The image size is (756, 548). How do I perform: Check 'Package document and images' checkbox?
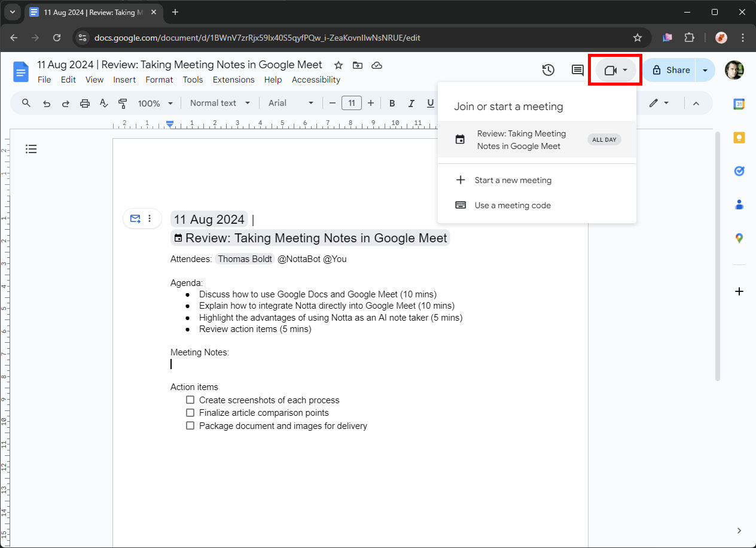click(190, 426)
